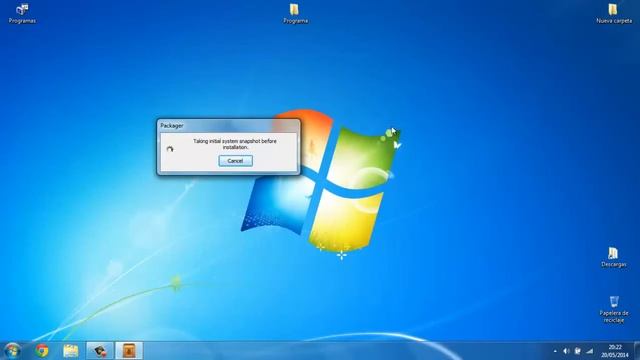Select the Papelera de reciclaje icon

pyautogui.click(x=613, y=309)
